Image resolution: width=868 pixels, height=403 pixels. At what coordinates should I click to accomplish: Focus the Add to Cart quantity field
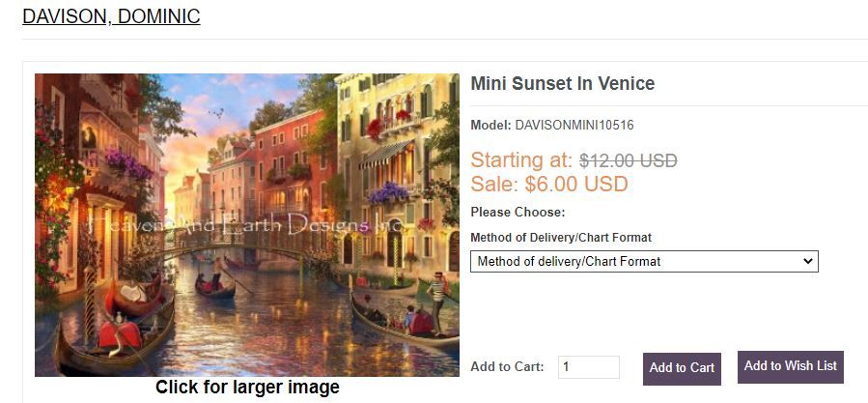tap(589, 367)
